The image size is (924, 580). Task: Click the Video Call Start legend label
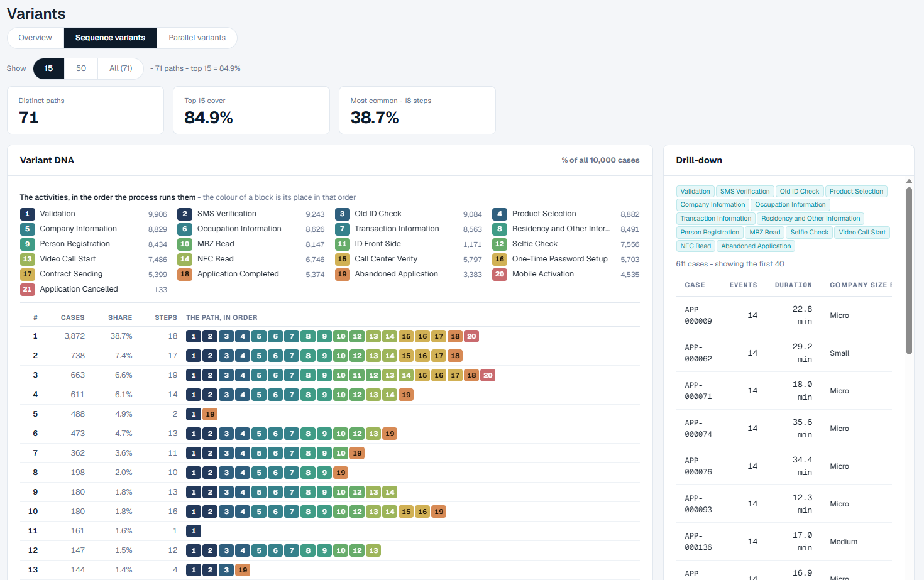[x=68, y=259]
